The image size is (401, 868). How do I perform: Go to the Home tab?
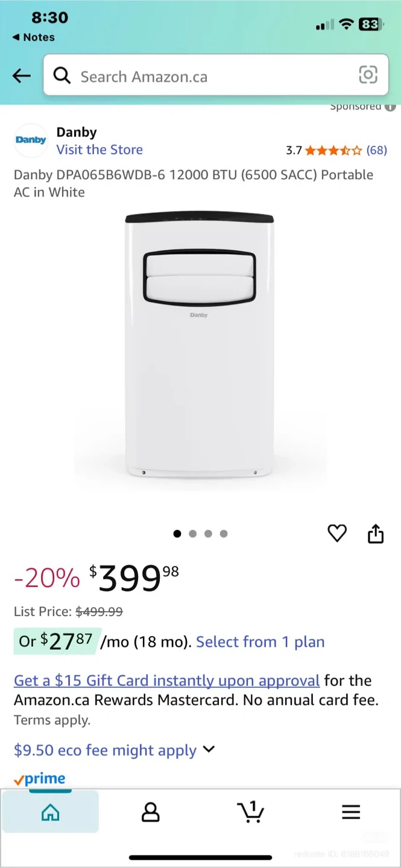[x=50, y=812]
